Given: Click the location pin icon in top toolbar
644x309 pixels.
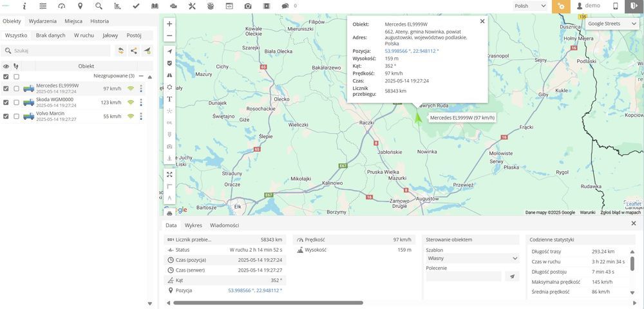Looking at the screenshot, I should click(80, 6).
